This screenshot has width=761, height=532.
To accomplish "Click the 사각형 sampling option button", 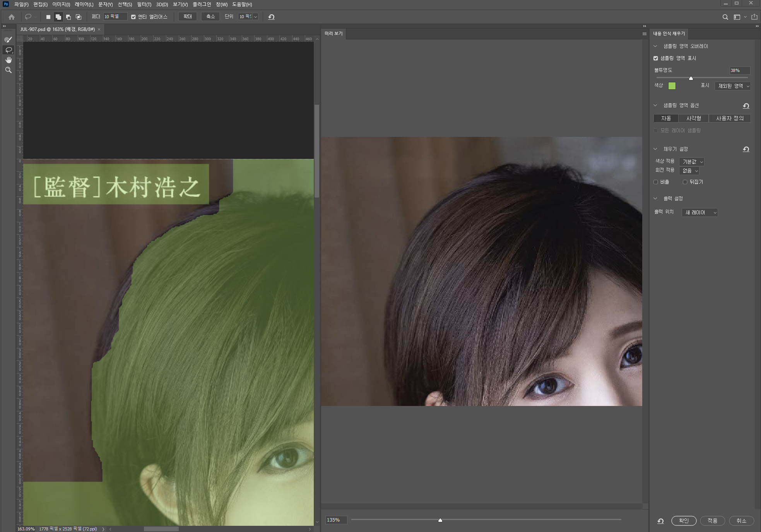I will pos(693,118).
